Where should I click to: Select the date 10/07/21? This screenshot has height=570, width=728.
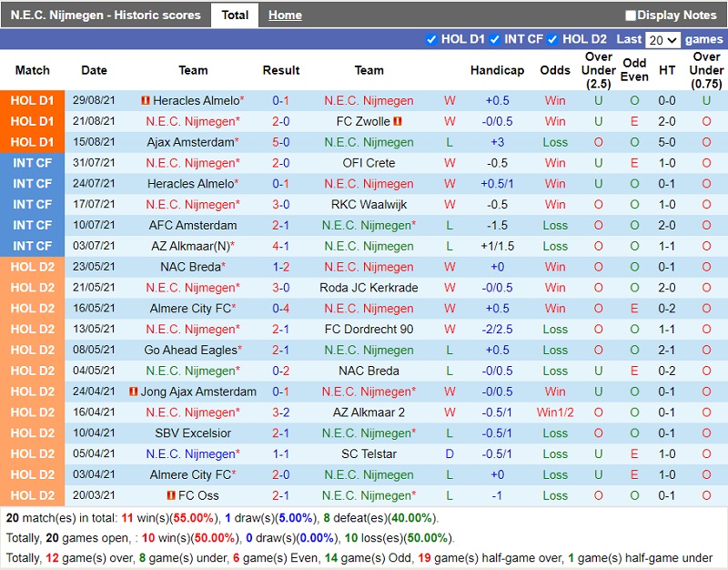click(x=94, y=225)
